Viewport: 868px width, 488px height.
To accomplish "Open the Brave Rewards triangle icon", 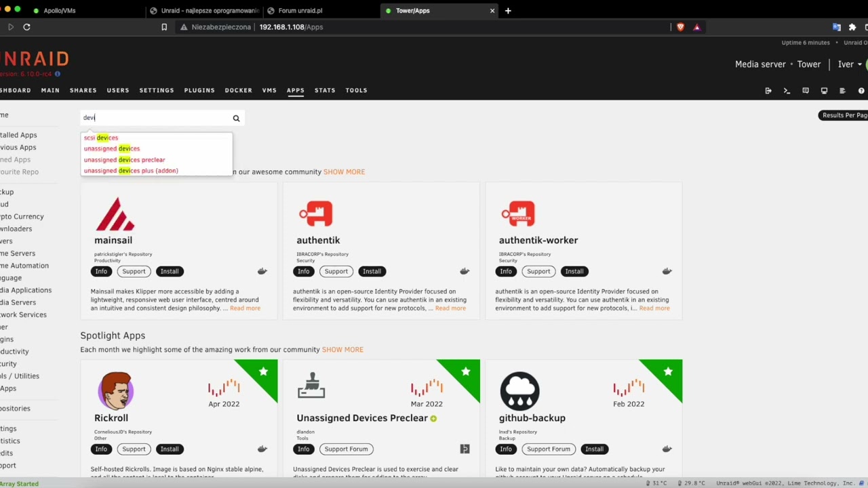I will click(x=696, y=27).
